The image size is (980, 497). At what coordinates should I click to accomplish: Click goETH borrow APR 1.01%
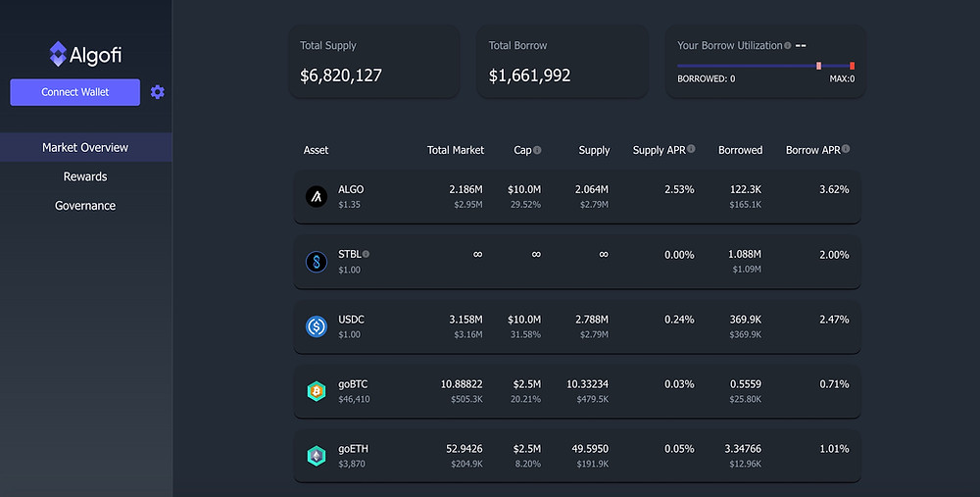(834, 449)
